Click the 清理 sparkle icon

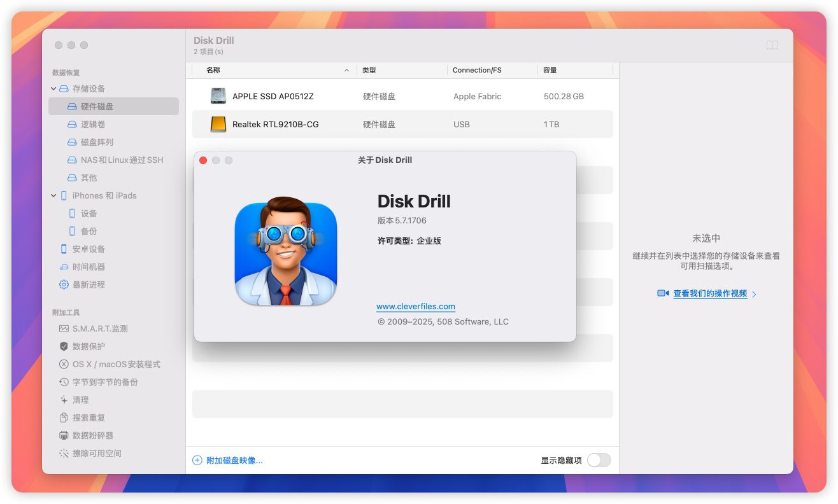click(64, 400)
